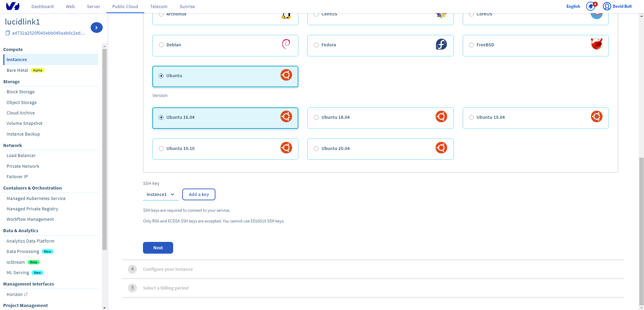Open the Telecom tab

point(159,6)
